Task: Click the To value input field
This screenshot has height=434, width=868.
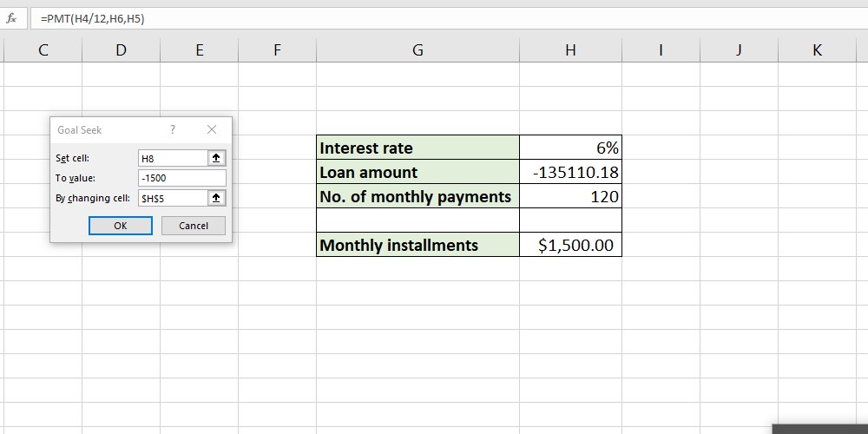Action: coord(182,178)
